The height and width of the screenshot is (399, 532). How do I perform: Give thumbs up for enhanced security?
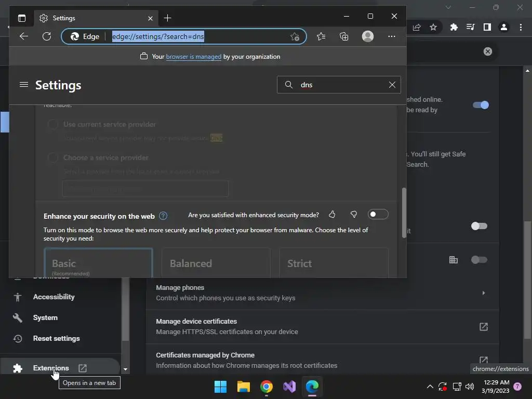tap(332, 215)
